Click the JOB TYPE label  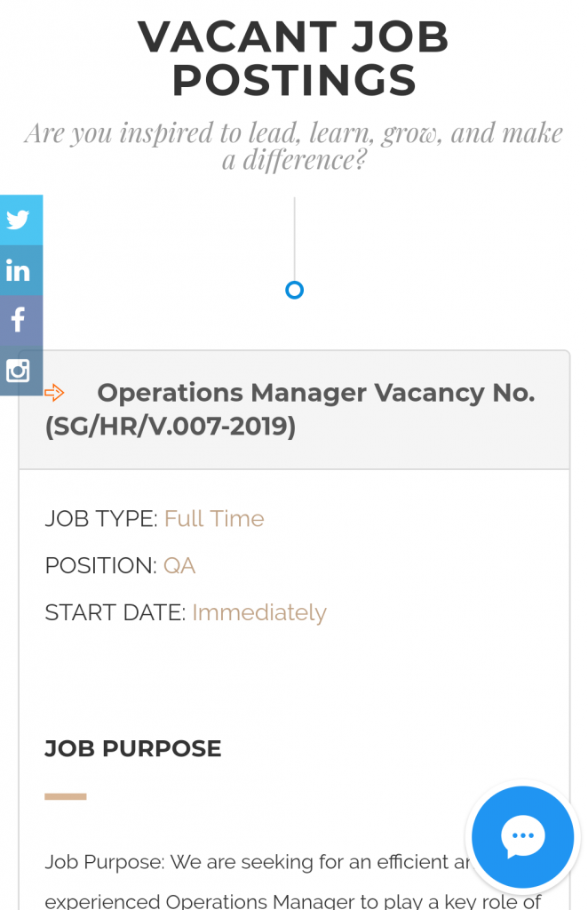[101, 519]
